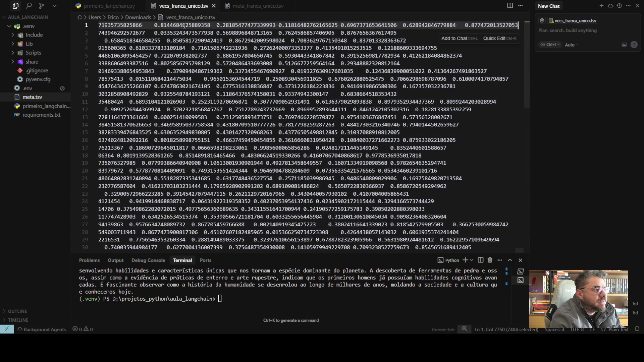Open the Search icon in activity bar

(x=29, y=6)
